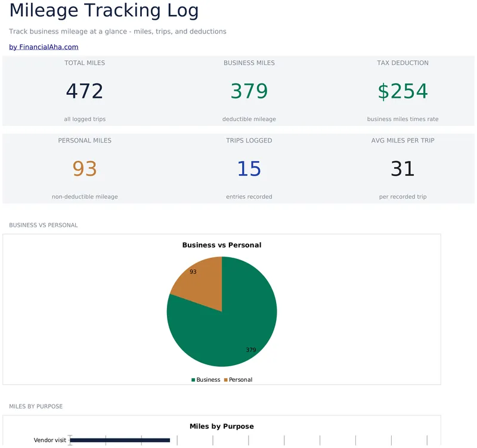Click the green Business legend swatch
Viewport: 477px width, 448px height.
point(193,380)
